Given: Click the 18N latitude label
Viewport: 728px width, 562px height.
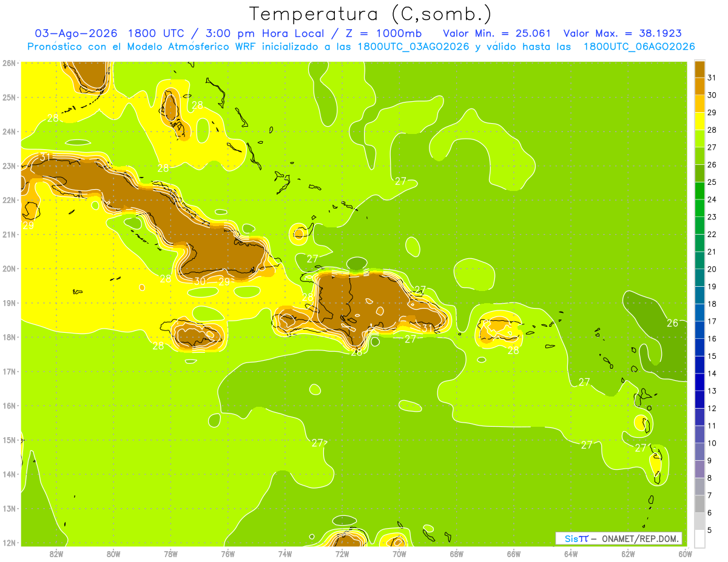Looking at the screenshot, I should pos(9,337).
